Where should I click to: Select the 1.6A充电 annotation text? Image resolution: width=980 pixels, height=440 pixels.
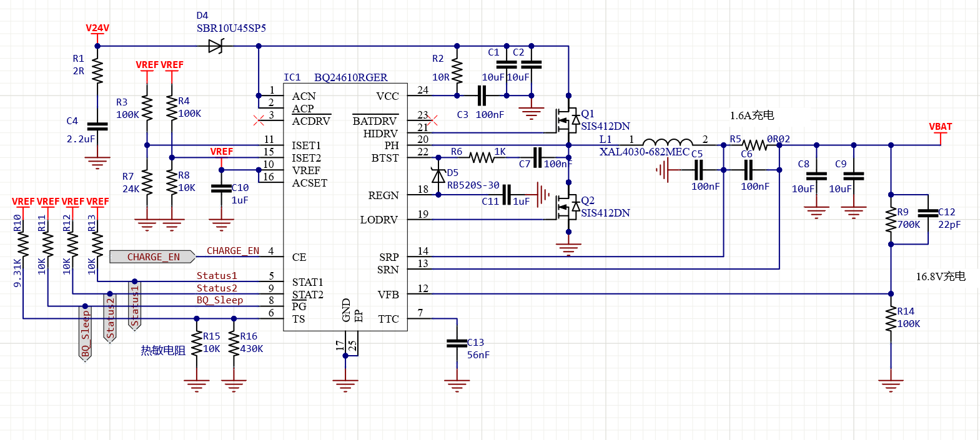(752, 115)
